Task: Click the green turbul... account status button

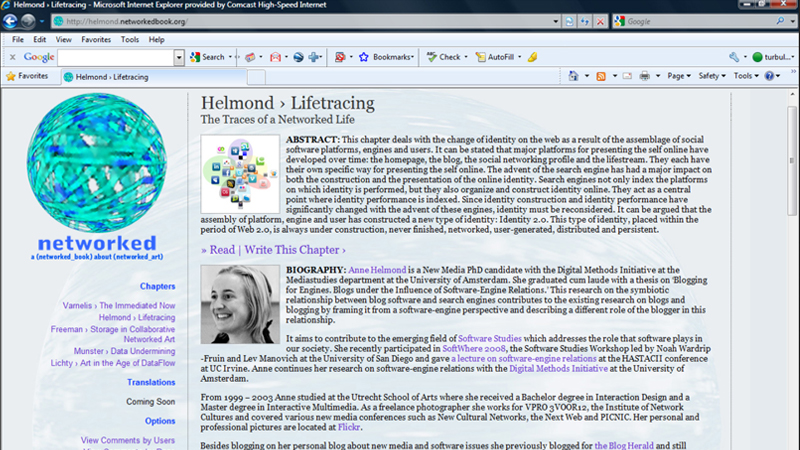Action: (x=771, y=57)
